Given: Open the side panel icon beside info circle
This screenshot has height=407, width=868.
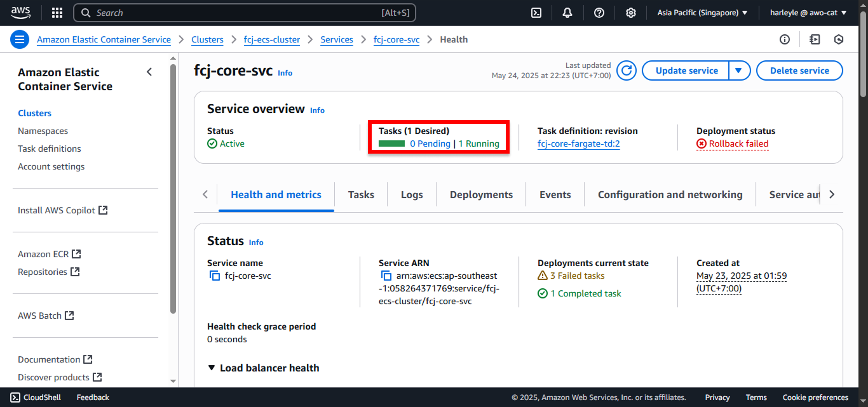Looking at the screenshot, I should 815,39.
